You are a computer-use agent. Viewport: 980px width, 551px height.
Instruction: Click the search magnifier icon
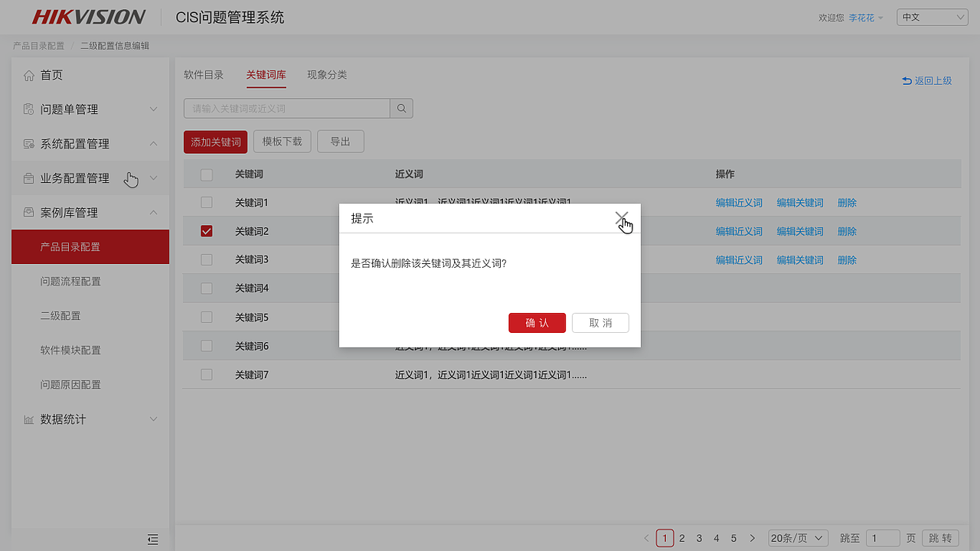click(x=400, y=108)
